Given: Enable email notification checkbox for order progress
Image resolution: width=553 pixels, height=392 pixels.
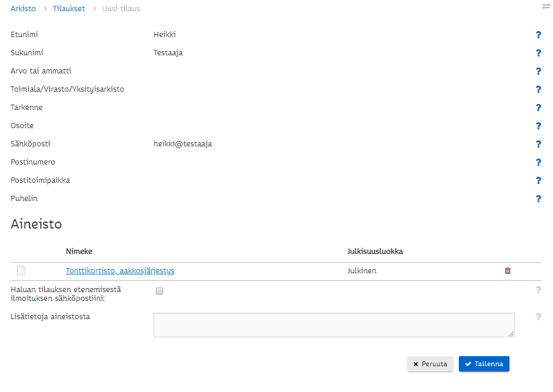Looking at the screenshot, I should pos(159,291).
